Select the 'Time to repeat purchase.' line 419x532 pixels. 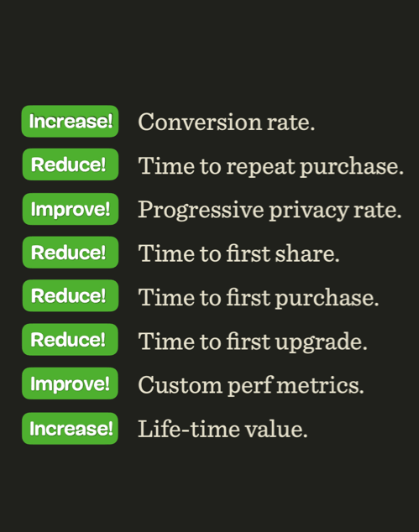coord(271,166)
